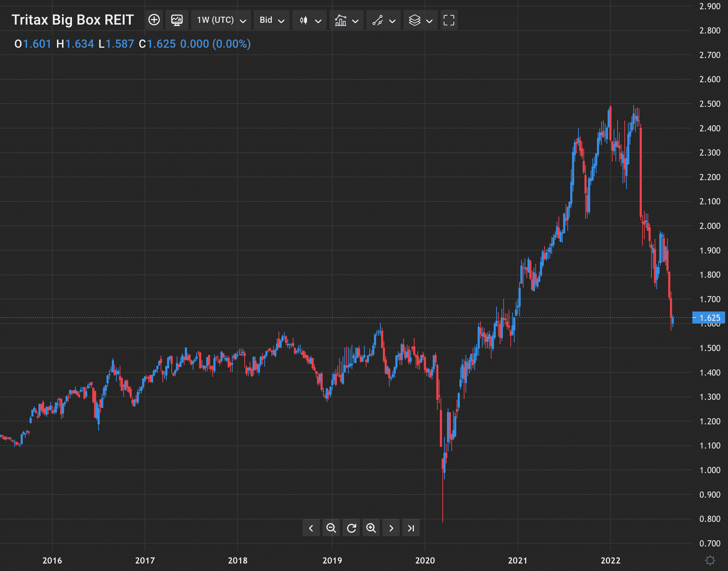
Task: Expand the 1W (UTC) timeframe dropdown
Action: click(x=221, y=20)
